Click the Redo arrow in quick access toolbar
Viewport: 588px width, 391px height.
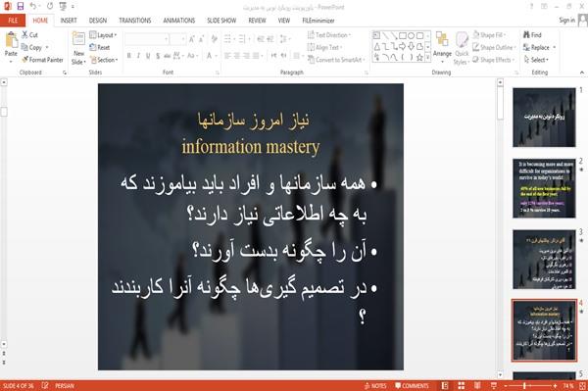pos(50,7)
